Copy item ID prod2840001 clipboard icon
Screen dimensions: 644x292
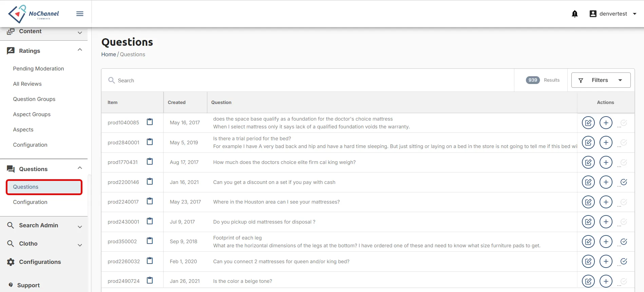[x=150, y=142]
